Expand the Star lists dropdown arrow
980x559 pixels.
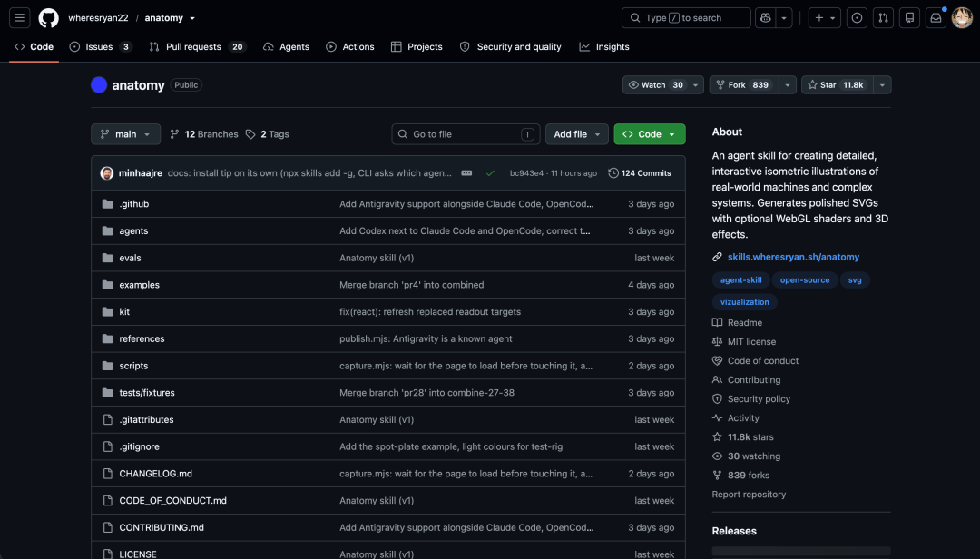coord(882,85)
